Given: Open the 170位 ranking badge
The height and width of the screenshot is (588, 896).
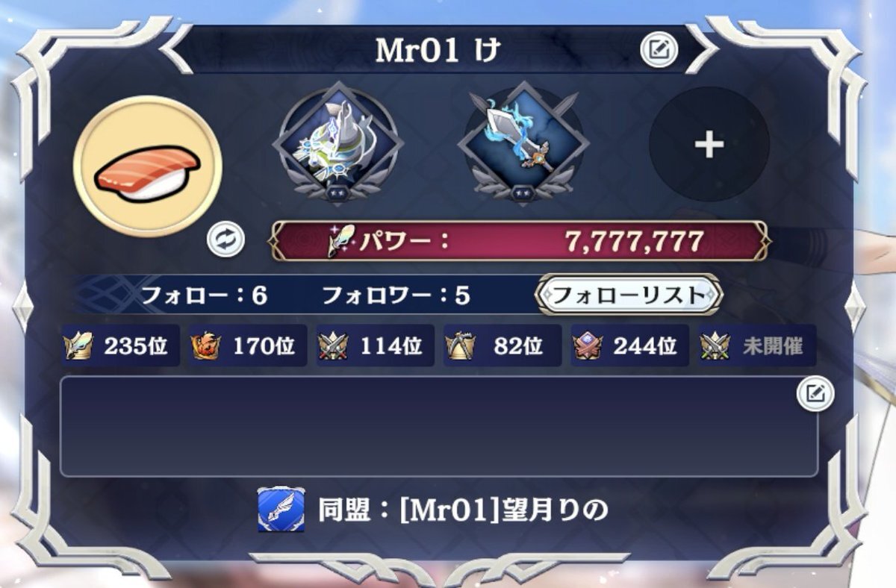Looking at the screenshot, I should click(248, 346).
